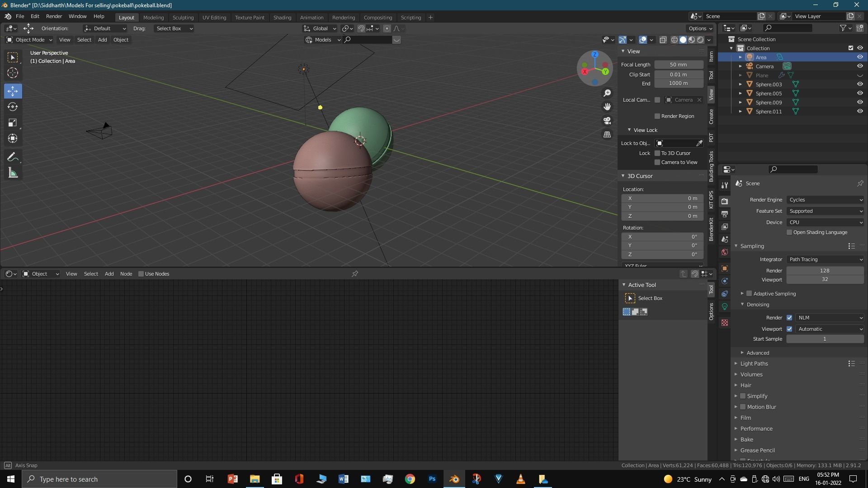
Task: Open World properties tab icon
Action: (725, 252)
